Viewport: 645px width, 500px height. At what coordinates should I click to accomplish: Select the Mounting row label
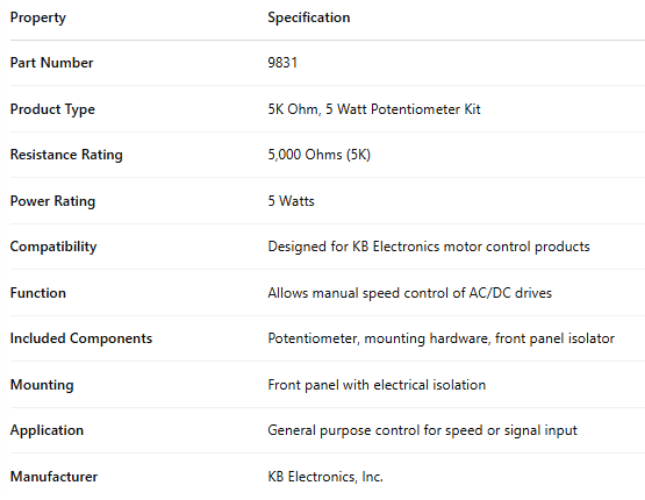coord(42,385)
